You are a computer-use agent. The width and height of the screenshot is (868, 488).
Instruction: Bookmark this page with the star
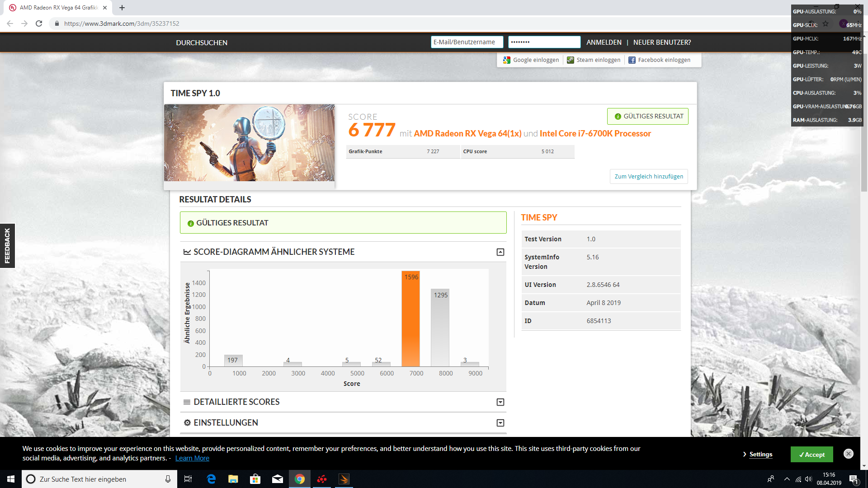(826, 23)
